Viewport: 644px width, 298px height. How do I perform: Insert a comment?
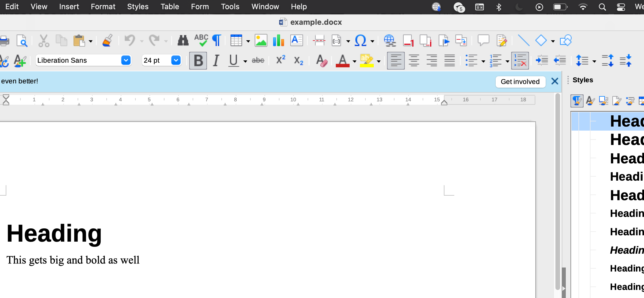click(x=483, y=40)
